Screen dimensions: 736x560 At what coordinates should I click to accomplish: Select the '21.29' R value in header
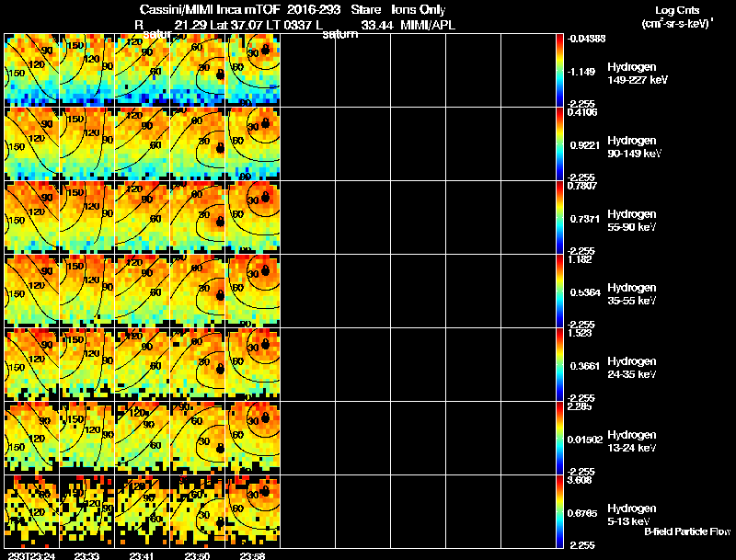(190, 26)
